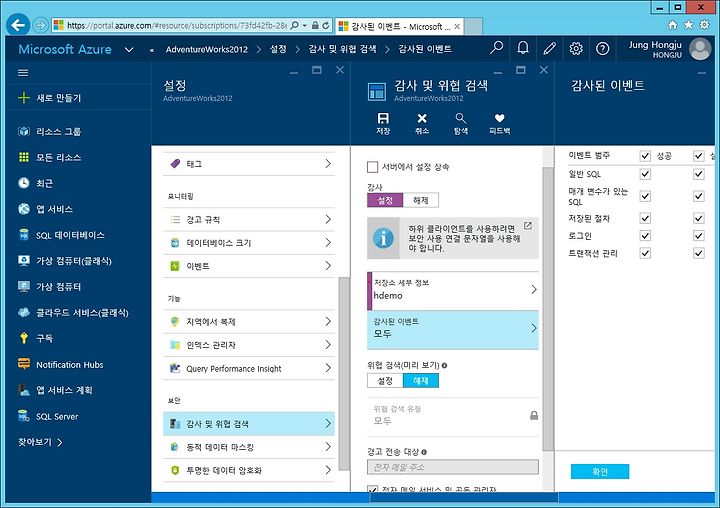Click 새로 만들기 in sidebar

tap(49, 98)
